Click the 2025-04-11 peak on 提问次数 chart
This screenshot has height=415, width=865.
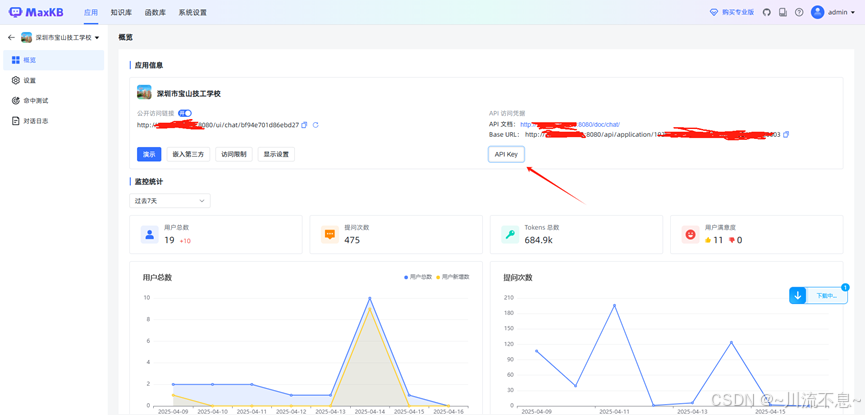614,305
